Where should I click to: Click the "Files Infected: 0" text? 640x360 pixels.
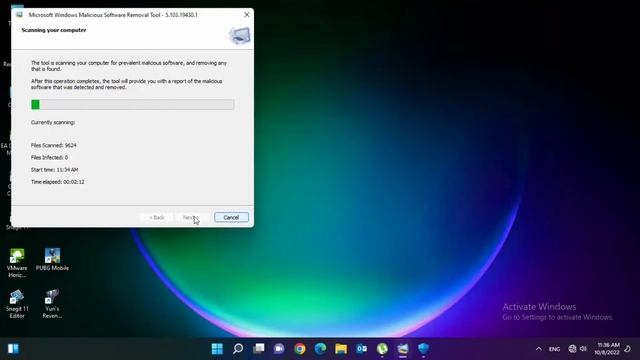tap(49, 158)
